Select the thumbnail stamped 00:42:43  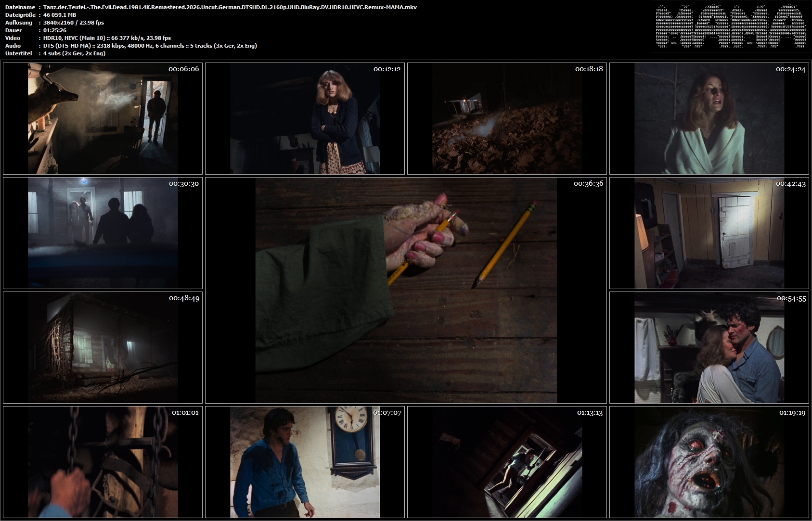tap(709, 233)
